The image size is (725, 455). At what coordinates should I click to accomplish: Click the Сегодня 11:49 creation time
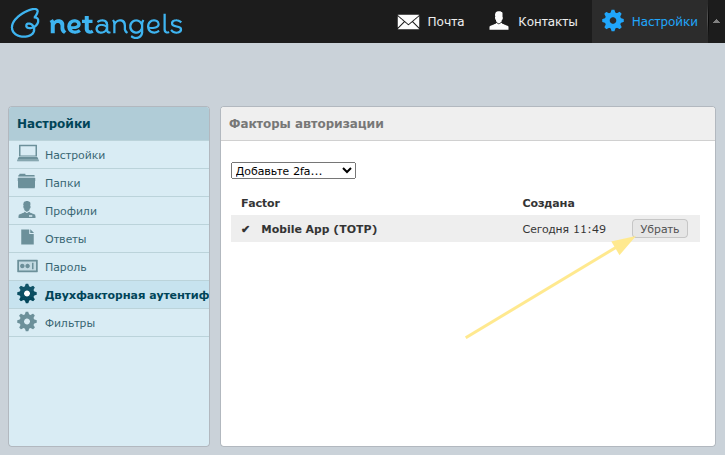564,229
